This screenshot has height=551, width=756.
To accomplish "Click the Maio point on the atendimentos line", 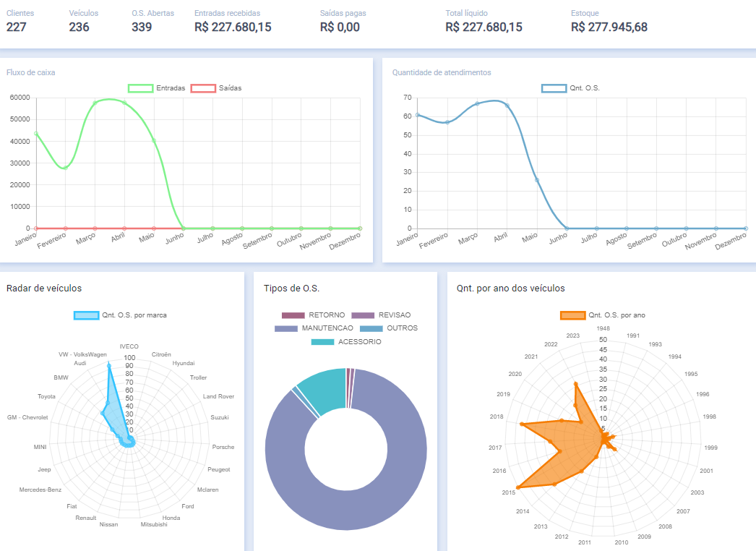I will click(536, 180).
